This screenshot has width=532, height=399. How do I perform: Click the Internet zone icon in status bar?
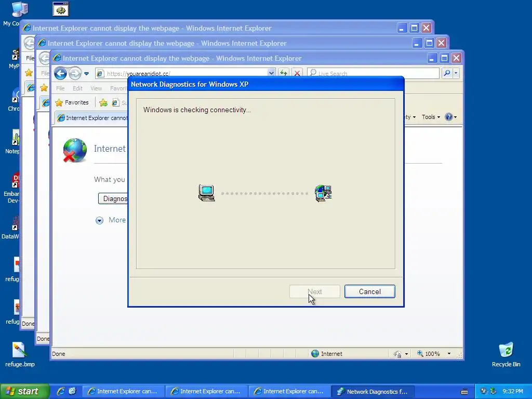click(x=315, y=353)
